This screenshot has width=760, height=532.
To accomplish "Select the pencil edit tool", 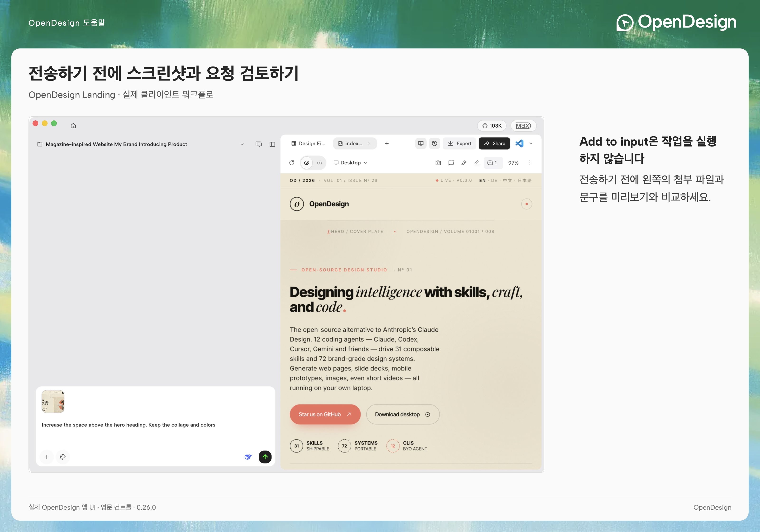I will click(x=477, y=162).
